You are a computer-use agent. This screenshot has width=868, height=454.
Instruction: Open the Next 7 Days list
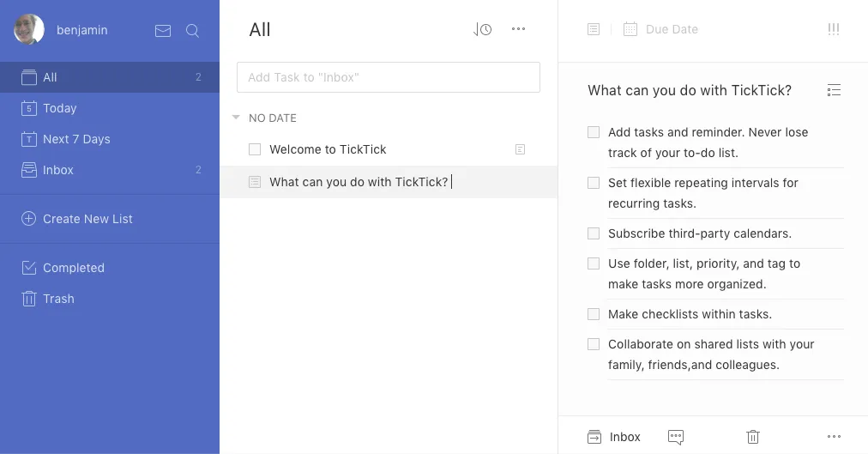coord(110,139)
